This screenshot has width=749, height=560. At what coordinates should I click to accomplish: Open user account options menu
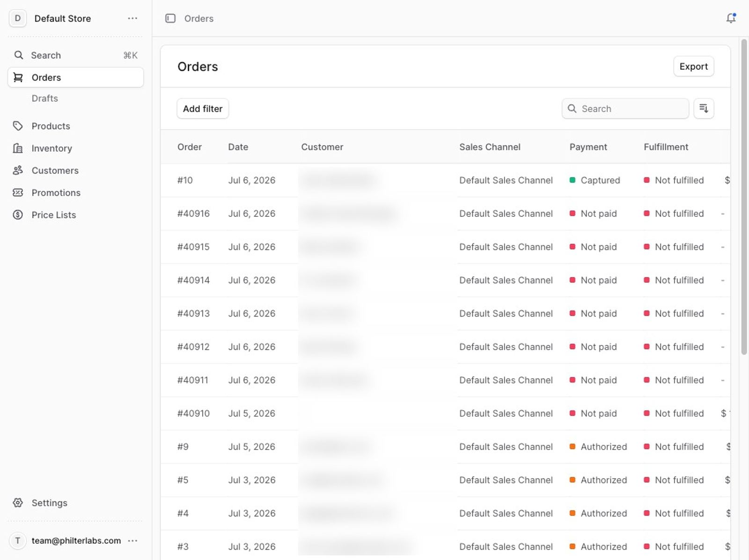[132, 540]
